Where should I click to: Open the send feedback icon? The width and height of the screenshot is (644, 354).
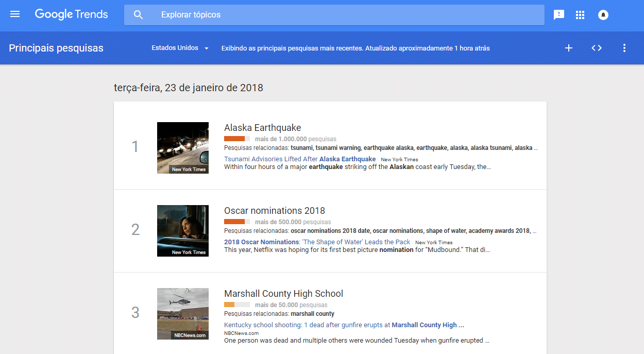click(558, 15)
